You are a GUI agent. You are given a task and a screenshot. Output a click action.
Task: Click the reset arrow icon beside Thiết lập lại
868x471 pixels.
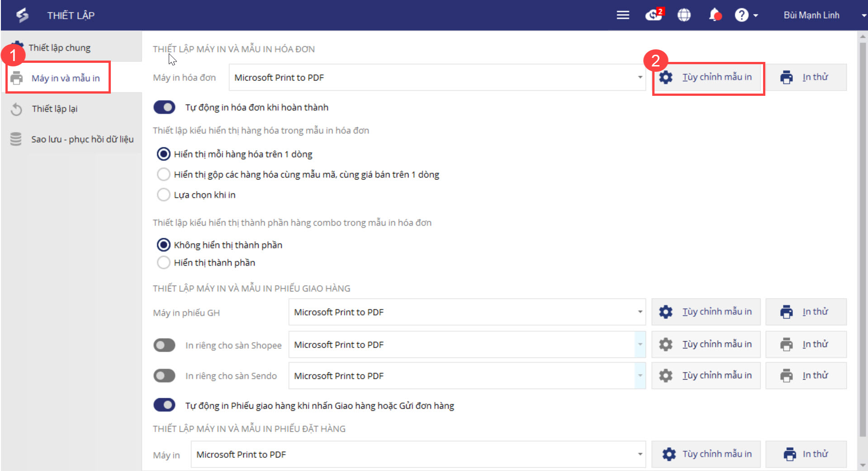coord(16,109)
